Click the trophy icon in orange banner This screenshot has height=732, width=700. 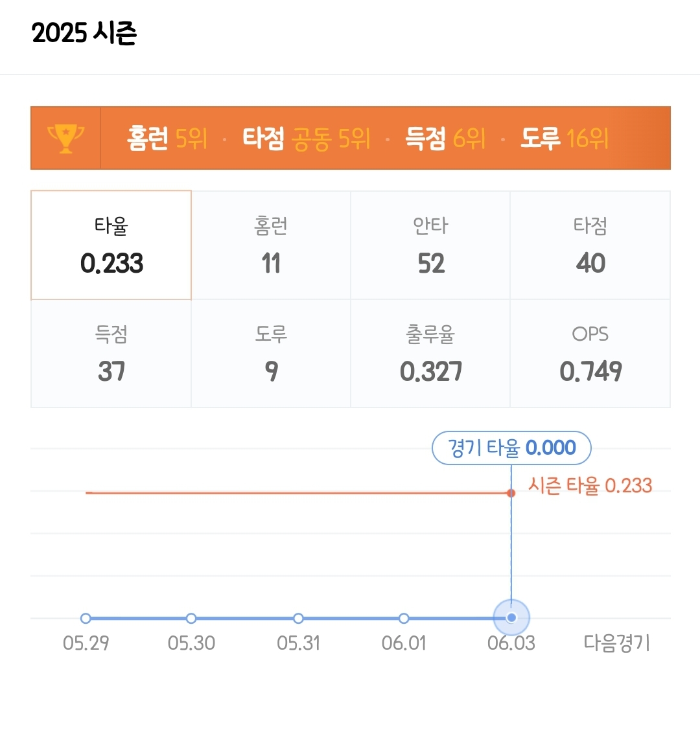click(x=65, y=138)
